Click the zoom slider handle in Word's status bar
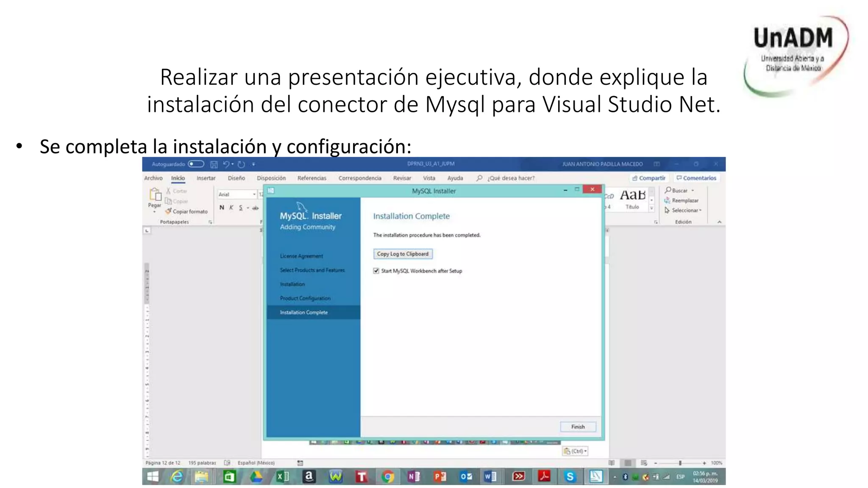 click(680, 463)
